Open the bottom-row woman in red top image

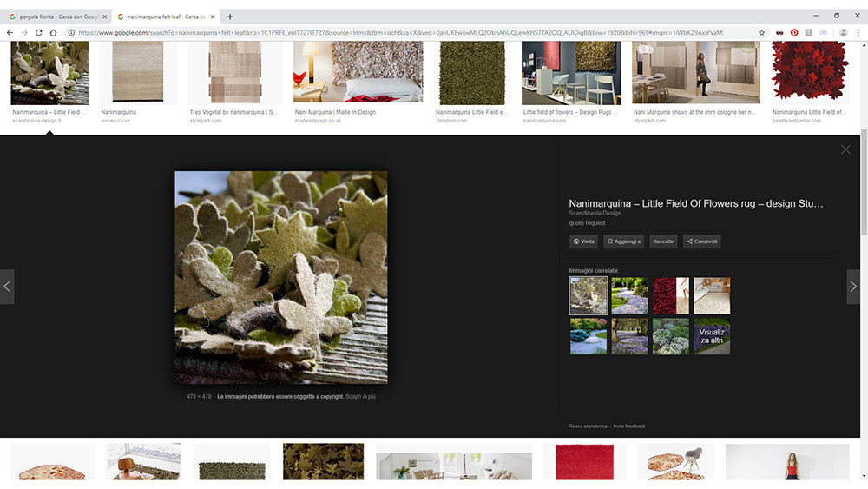pos(787,462)
